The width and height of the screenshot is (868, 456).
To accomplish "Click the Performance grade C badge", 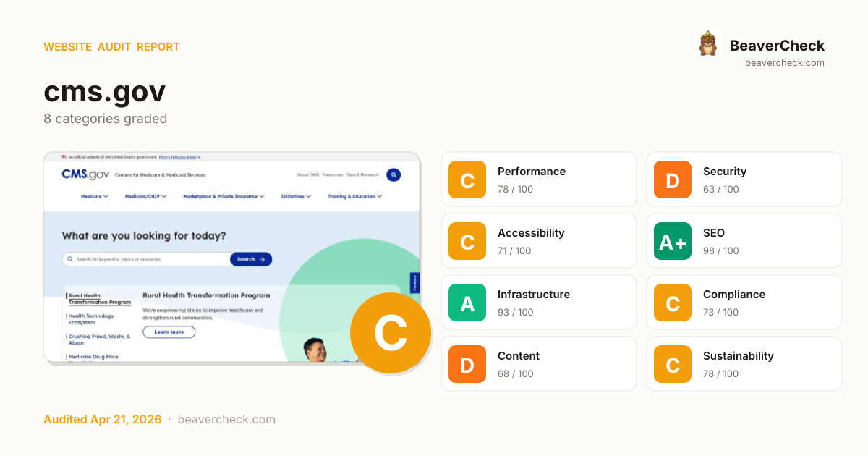I will (467, 180).
